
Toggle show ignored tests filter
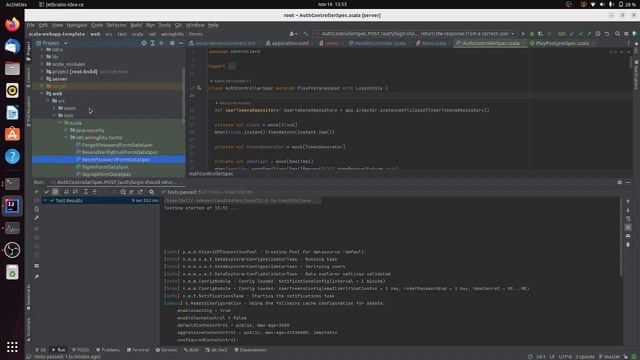[56, 192]
